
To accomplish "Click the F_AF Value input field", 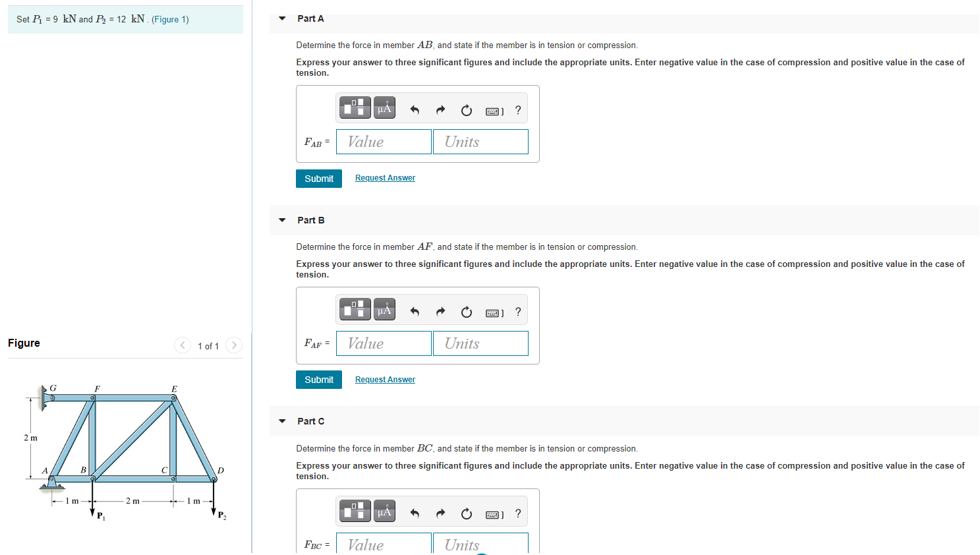I will (x=384, y=343).
